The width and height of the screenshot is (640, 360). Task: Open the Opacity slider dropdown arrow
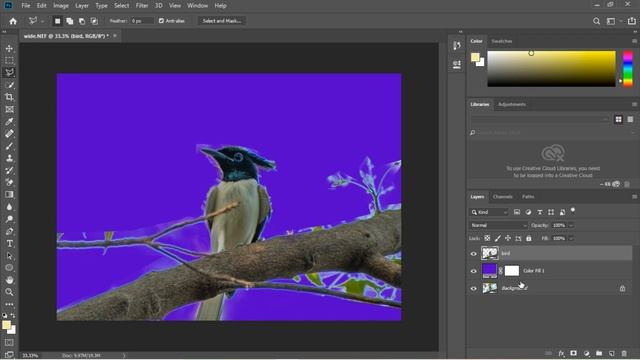[571, 225]
